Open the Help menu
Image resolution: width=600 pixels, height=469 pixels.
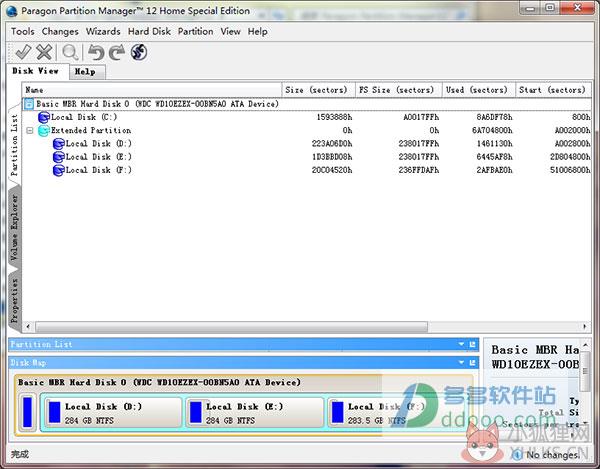[258, 31]
